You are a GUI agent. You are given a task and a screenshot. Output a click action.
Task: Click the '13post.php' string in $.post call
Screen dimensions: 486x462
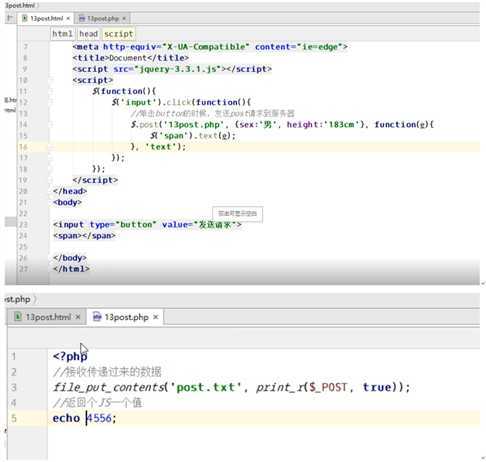click(x=195, y=125)
